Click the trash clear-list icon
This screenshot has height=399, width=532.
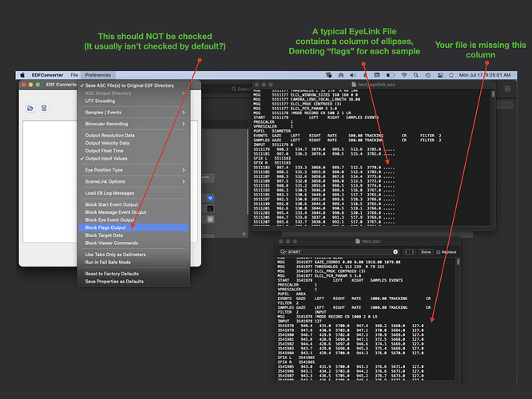click(x=44, y=109)
